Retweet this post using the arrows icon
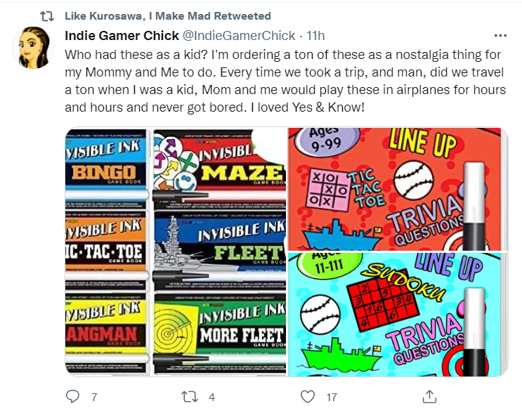 (190, 397)
